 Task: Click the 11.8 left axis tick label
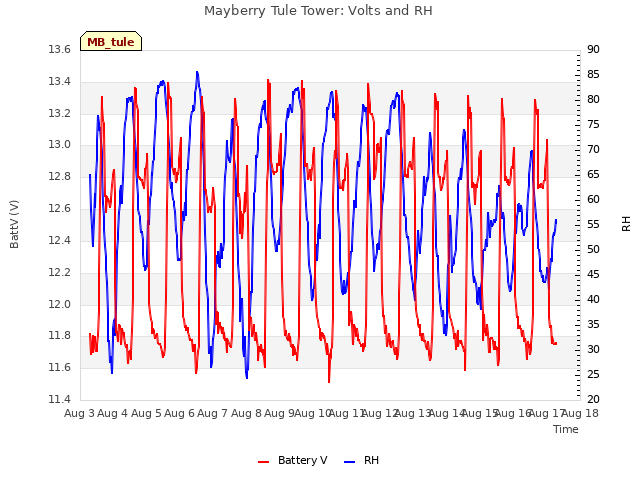click(x=60, y=336)
